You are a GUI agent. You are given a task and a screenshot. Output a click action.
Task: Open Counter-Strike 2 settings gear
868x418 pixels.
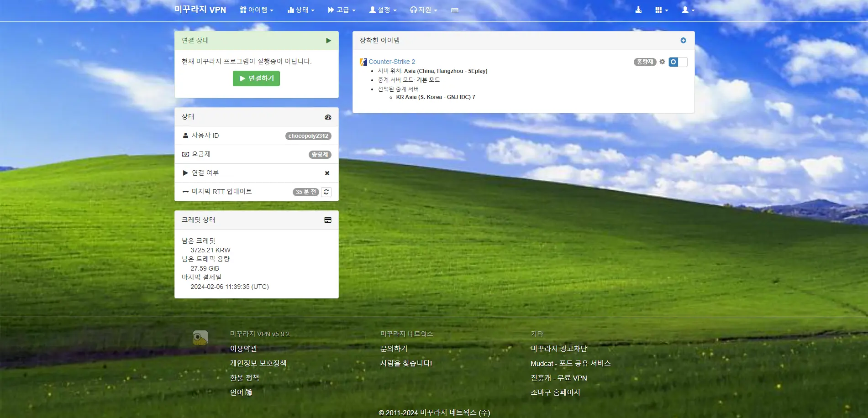point(663,62)
